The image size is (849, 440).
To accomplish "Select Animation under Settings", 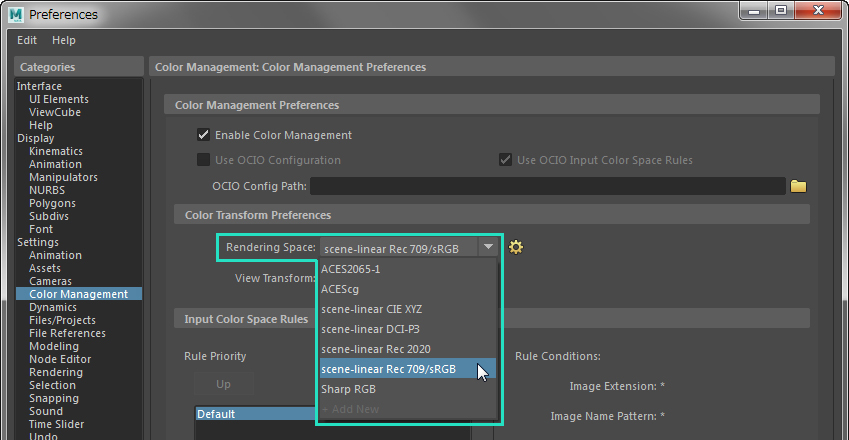I will pos(55,255).
